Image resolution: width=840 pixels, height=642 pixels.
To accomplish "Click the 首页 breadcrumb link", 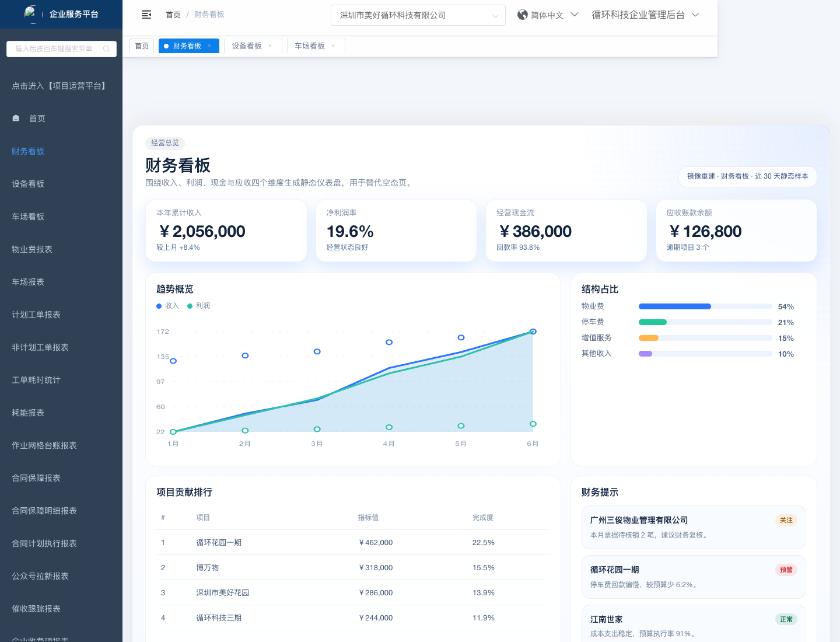I will [173, 15].
